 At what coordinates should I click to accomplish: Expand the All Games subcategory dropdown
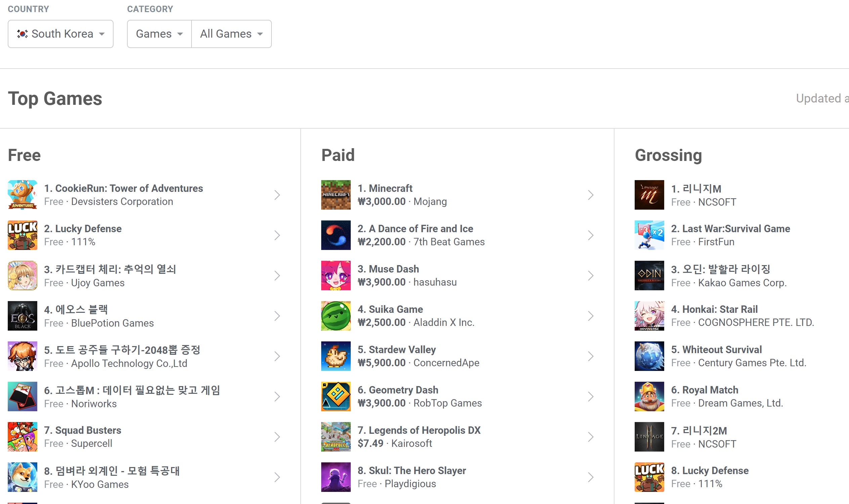click(231, 34)
